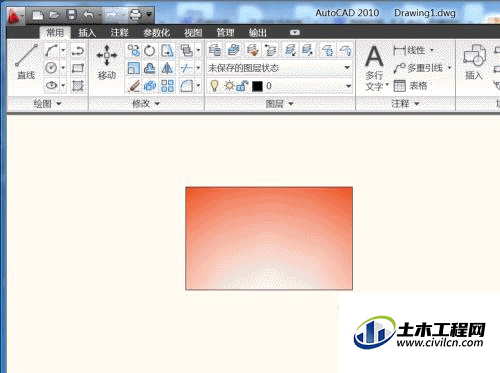The image size is (500, 373).
Task: Open Layer Properties manager icon
Action: coord(214,51)
